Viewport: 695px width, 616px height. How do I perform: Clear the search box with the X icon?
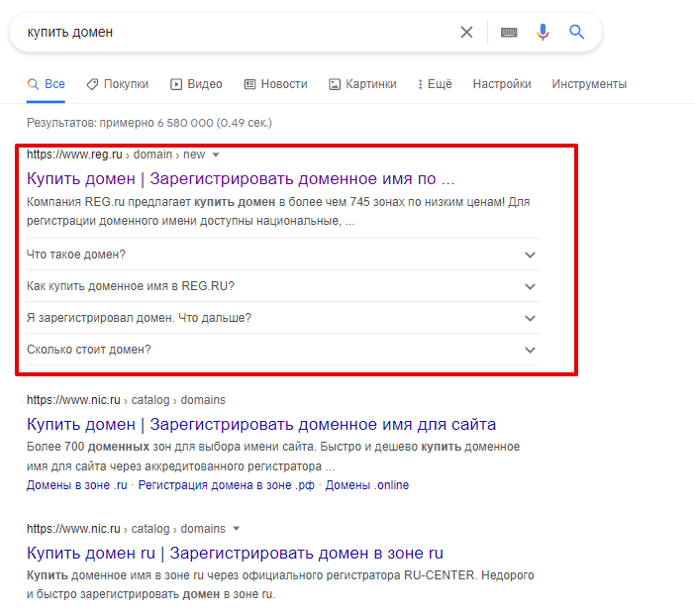point(466,32)
